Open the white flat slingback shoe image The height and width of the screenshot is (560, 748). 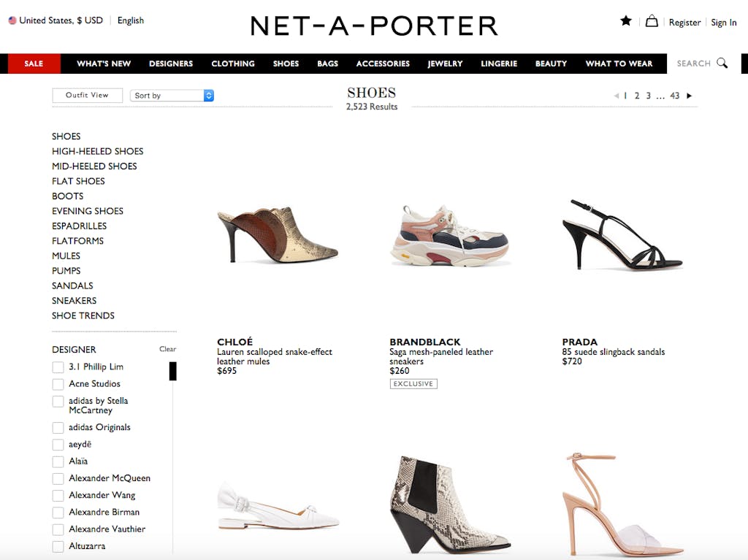click(278, 506)
